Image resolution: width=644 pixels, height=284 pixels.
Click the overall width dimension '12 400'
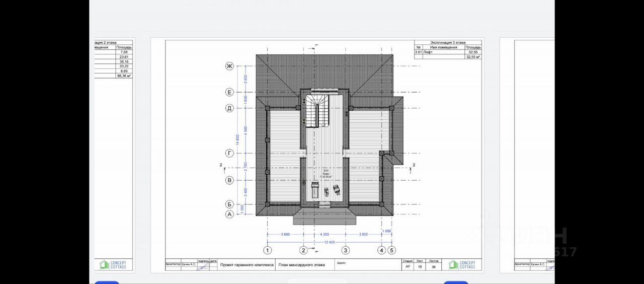point(329,243)
